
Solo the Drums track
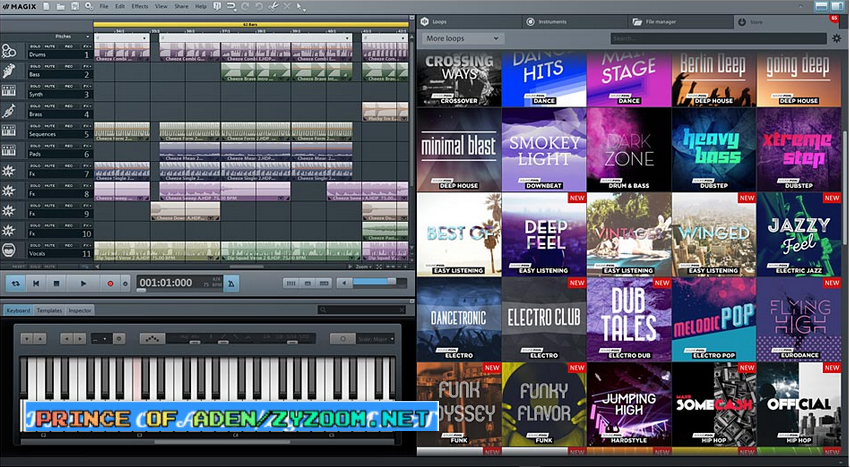coord(35,47)
